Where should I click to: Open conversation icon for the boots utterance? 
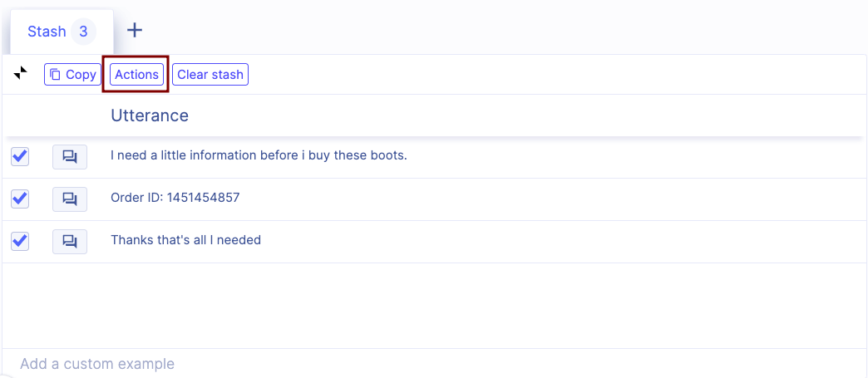point(70,156)
